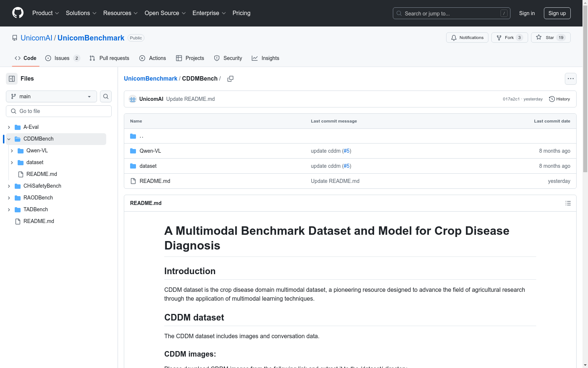Click repository icon beside UnicomAI
The image size is (588, 368).
pos(15,38)
